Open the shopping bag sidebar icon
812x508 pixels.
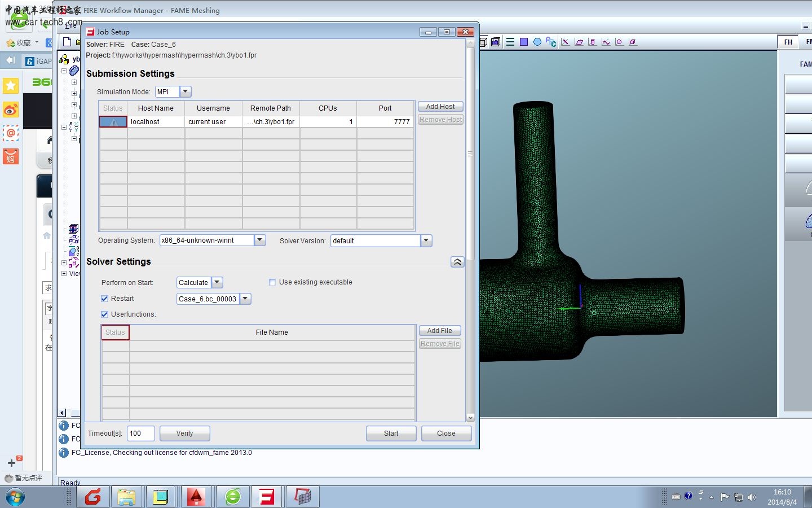click(x=11, y=156)
